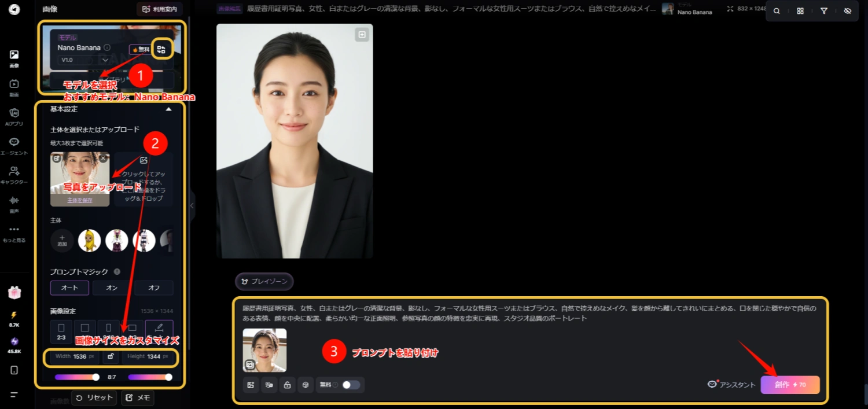Click the dice icon in the prompt bar
Screen dimensions: 868x409
306,385
